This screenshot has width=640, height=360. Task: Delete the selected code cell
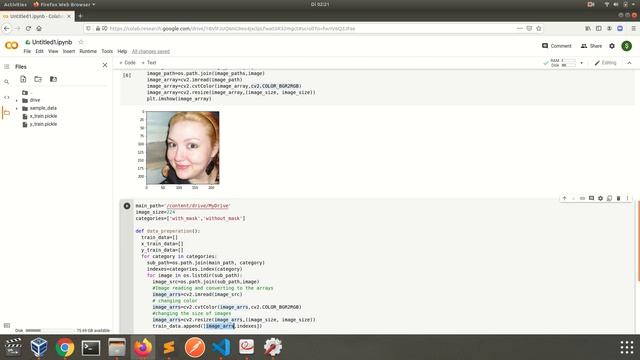pos(618,198)
